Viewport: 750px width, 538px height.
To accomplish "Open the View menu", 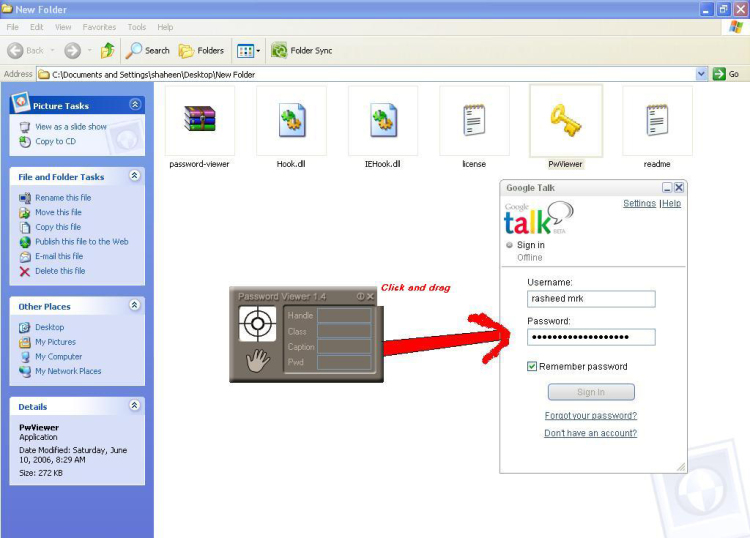I will click(x=63, y=27).
